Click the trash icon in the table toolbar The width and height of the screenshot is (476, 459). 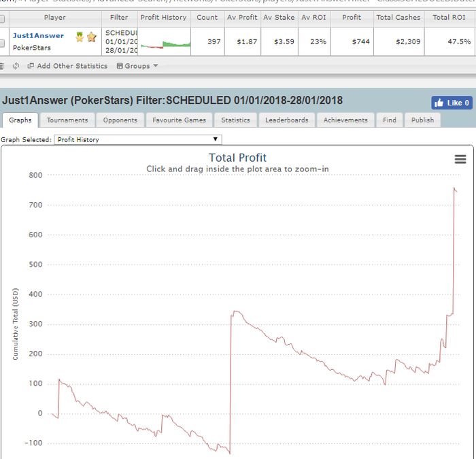pyautogui.click(x=1, y=66)
